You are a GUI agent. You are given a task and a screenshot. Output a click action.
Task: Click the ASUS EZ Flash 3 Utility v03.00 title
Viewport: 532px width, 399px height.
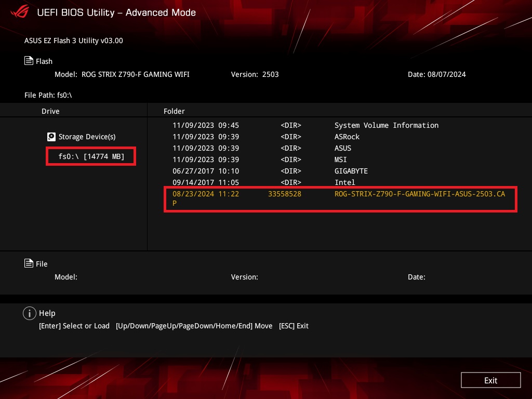tap(74, 41)
